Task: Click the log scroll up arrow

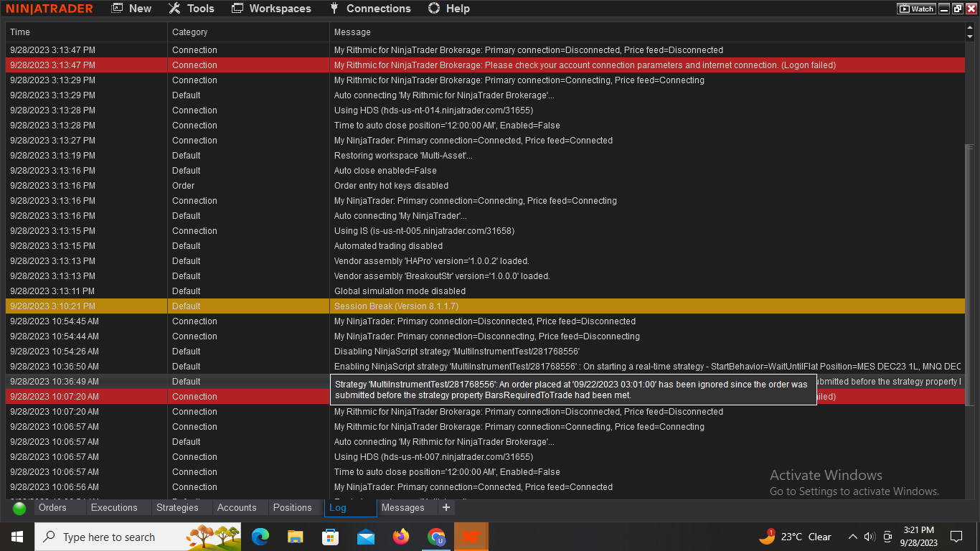Action: click(970, 27)
